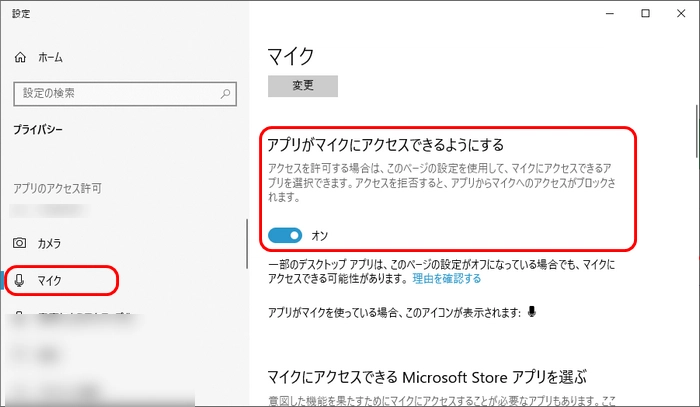The height and width of the screenshot is (407, 700).
Task: Select マイク in the privacy sidebar
Action: pyautogui.click(x=62, y=281)
